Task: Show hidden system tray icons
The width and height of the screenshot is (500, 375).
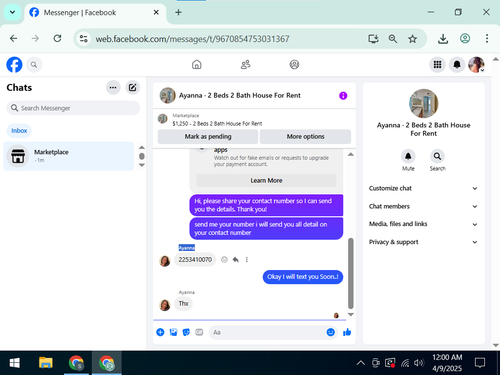Action: (x=361, y=363)
